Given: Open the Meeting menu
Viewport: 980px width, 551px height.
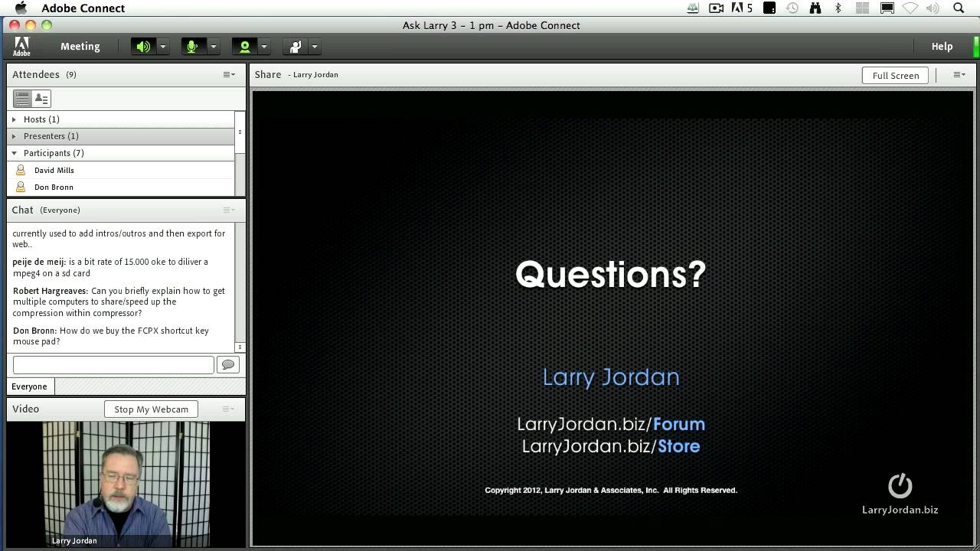Looking at the screenshot, I should click(x=80, y=47).
